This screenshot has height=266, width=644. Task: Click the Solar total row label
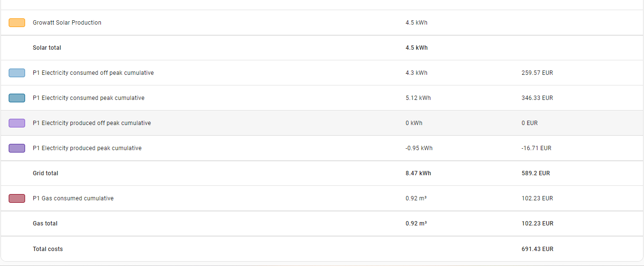coord(47,48)
